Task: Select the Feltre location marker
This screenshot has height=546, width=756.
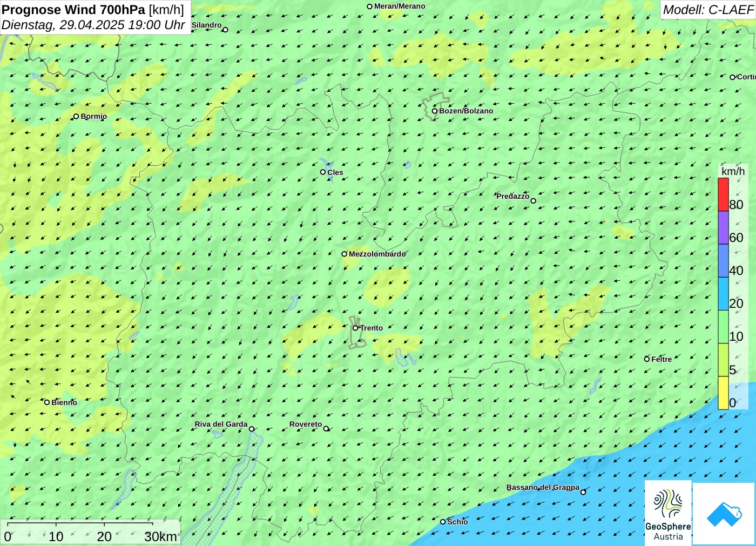Action: point(647,359)
